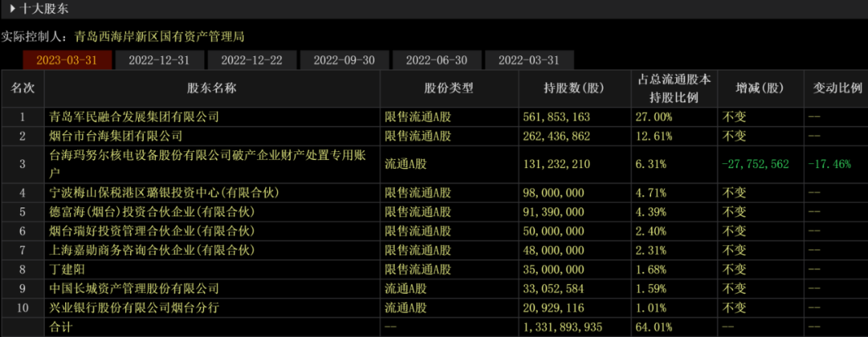Open shareholder 兴业银行股份有限公司烟台分行

[x=134, y=307]
